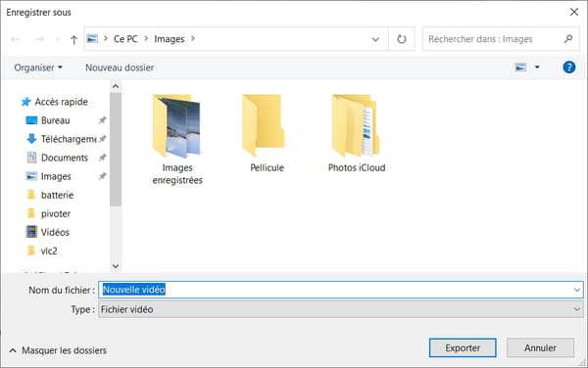The width and height of the screenshot is (588, 368).
Task: Click the Annuler button
Action: click(540, 347)
